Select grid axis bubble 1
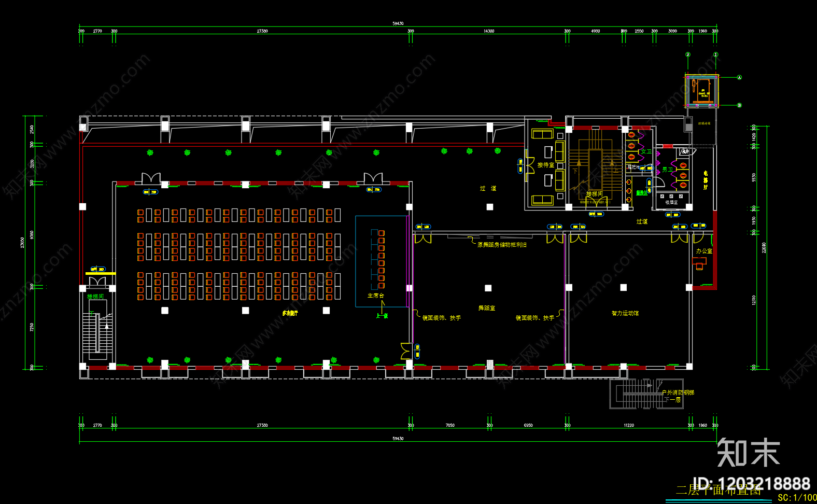 click(x=716, y=54)
